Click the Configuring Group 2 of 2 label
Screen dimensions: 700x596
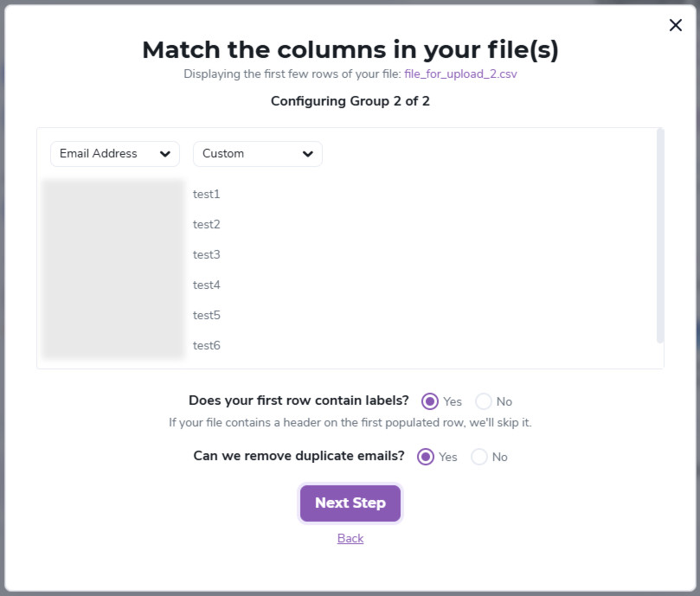coord(350,101)
